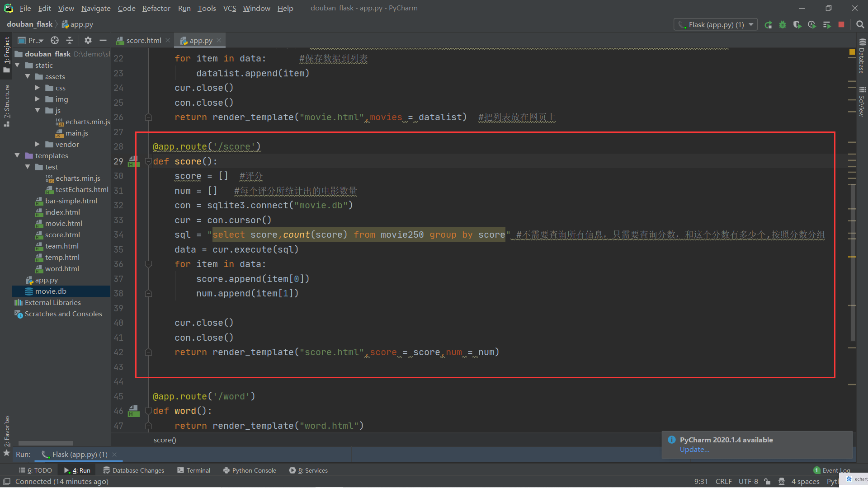Click the Update... link in the notification
Image resolution: width=868 pixels, height=488 pixels.
coord(694,450)
